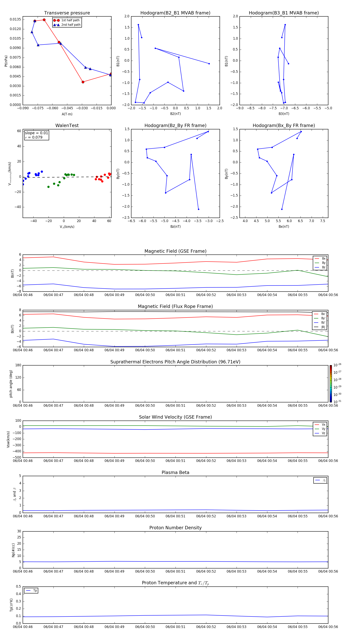The image size is (351, 644).
Task: Click the "Plasma Beta" plot title
Action: point(175,473)
